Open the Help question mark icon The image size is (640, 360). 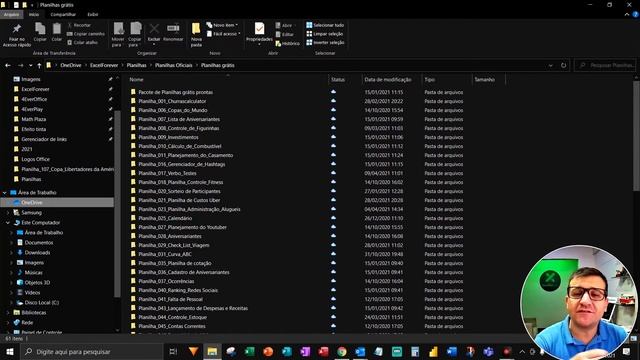(x=636, y=14)
